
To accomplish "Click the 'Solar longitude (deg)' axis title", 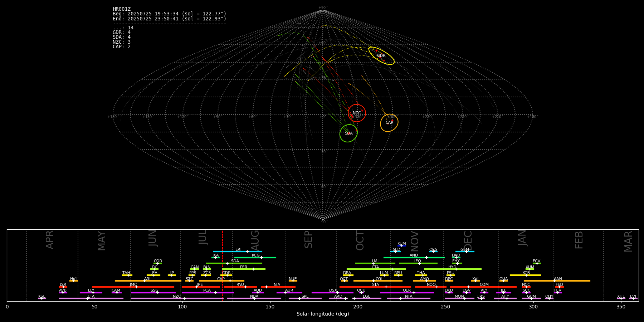I will tap(323, 314).
